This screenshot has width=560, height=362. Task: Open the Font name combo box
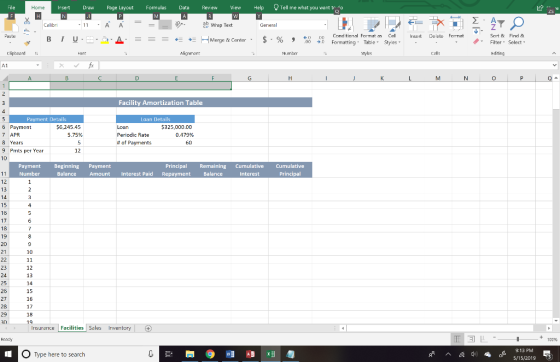(x=61, y=25)
